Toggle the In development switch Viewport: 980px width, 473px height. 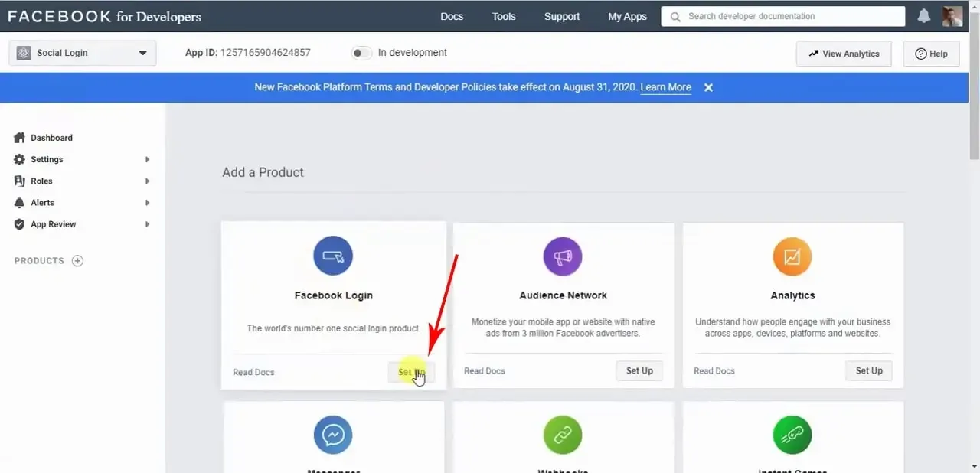pos(361,53)
